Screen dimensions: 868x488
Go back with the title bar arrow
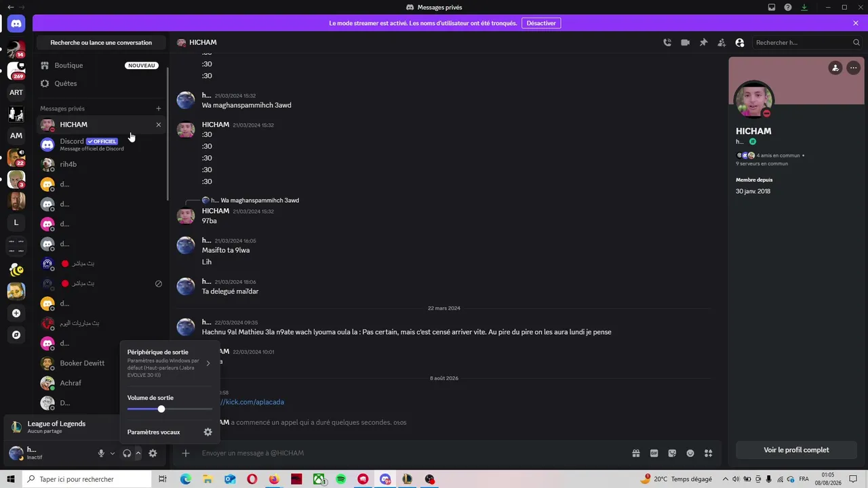pyautogui.click(x=10, y=7)
